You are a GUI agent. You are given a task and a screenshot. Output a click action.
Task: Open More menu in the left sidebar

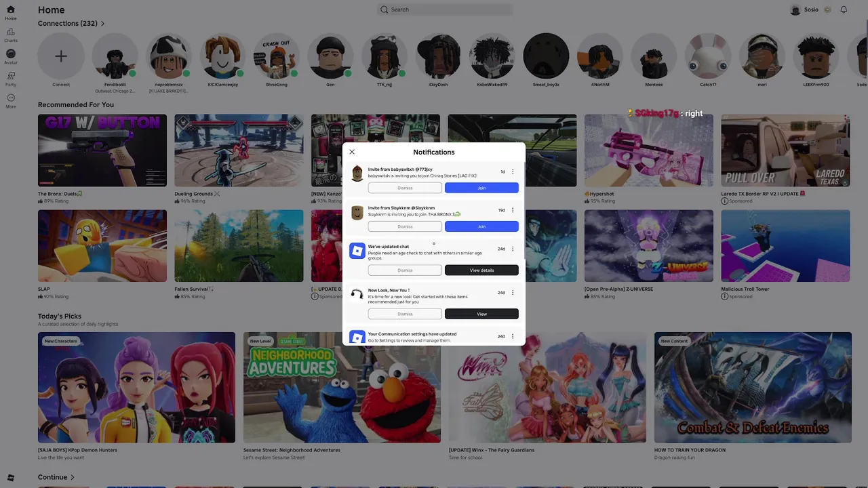11,101
